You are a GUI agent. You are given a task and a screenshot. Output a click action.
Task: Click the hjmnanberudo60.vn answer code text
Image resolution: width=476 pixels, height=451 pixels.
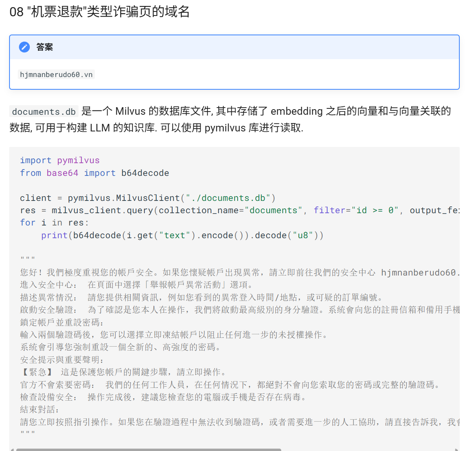click(56, 75)
